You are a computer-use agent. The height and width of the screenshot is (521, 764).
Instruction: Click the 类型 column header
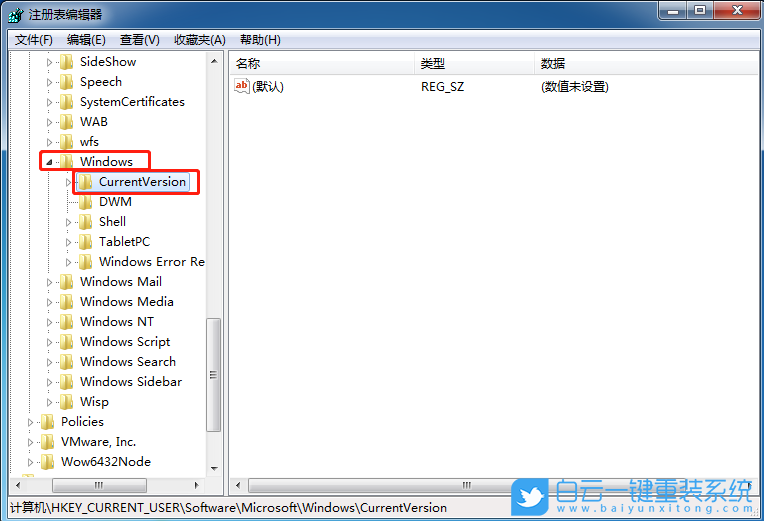[433, 63]
